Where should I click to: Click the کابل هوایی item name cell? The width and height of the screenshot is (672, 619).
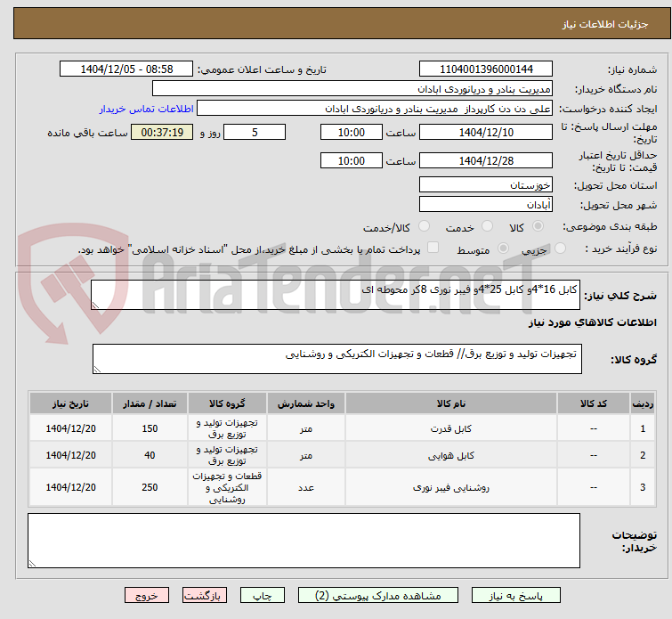[x=451, y=455]
